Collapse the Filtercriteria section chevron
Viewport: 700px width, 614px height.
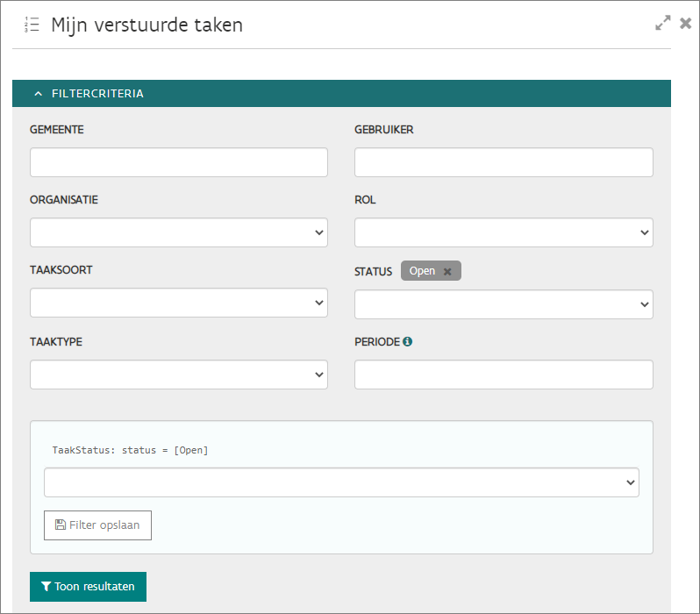(x=38, y=94)
